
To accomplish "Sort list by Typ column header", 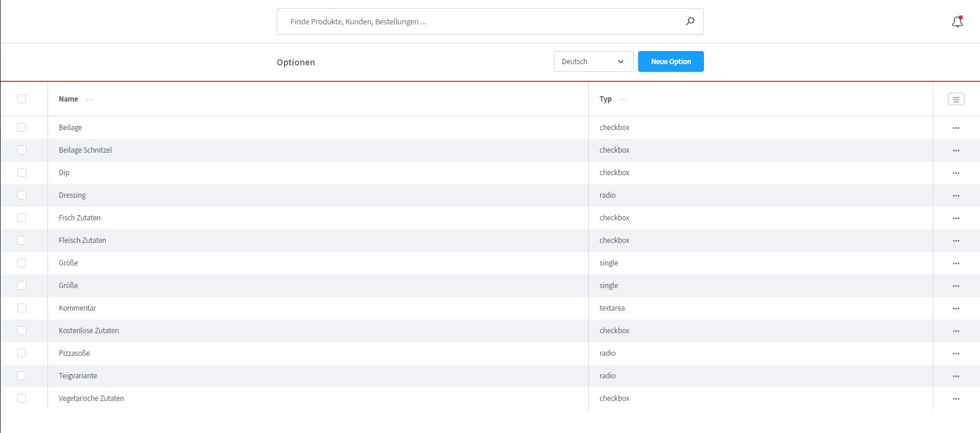I will 605,99.
